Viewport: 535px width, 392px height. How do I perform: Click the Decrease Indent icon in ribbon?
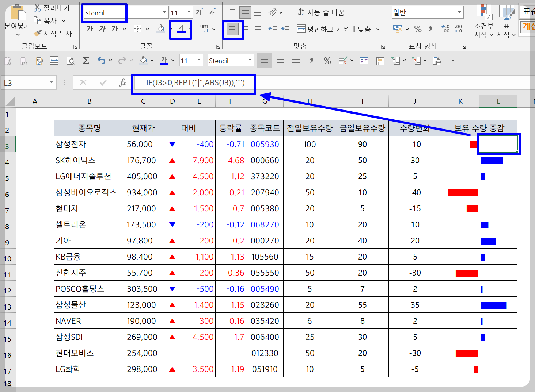(x=273, y=29)
